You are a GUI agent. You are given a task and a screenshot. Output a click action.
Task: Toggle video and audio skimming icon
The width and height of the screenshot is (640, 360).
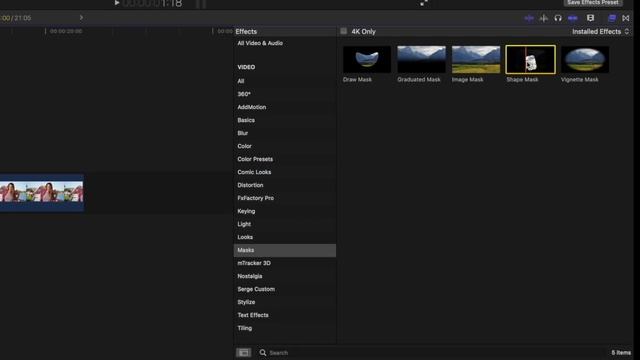(x=529, y=18)
